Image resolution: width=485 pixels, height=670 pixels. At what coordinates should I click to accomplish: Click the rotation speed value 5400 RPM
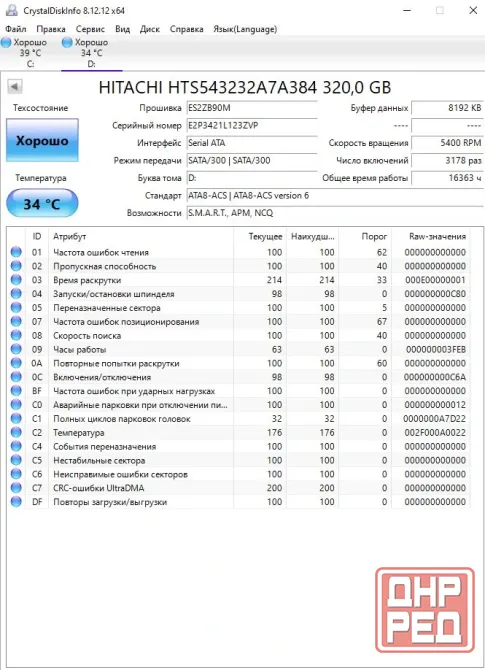pos(447,143)
